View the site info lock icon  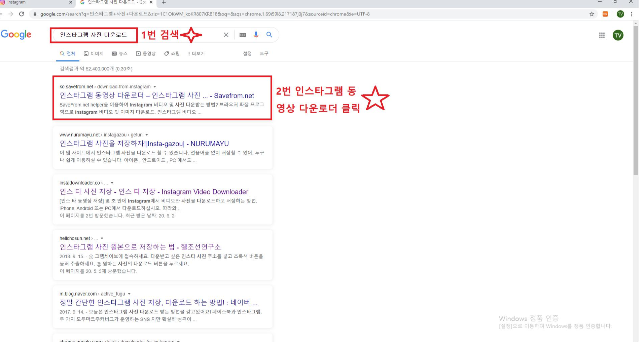pyautogui.click(x=35, y=14)
